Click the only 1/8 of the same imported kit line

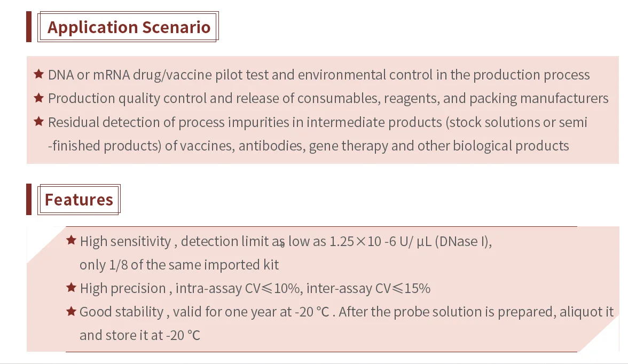click(x=179, y=265)
